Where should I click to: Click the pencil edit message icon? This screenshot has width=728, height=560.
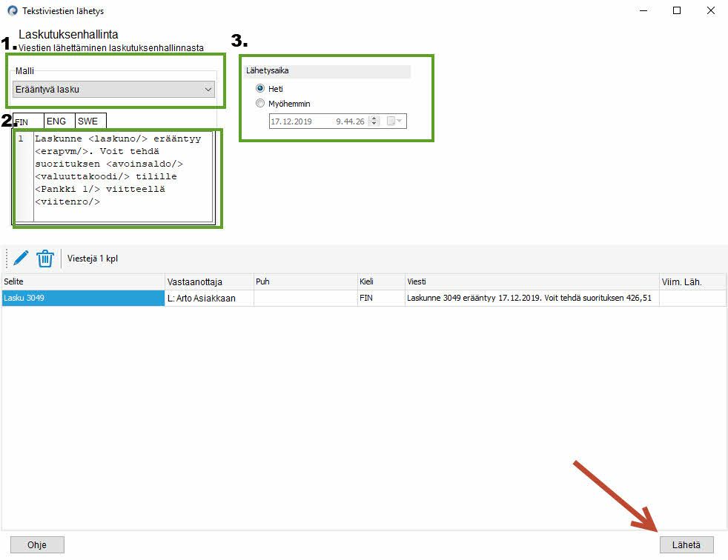[21, 258]
